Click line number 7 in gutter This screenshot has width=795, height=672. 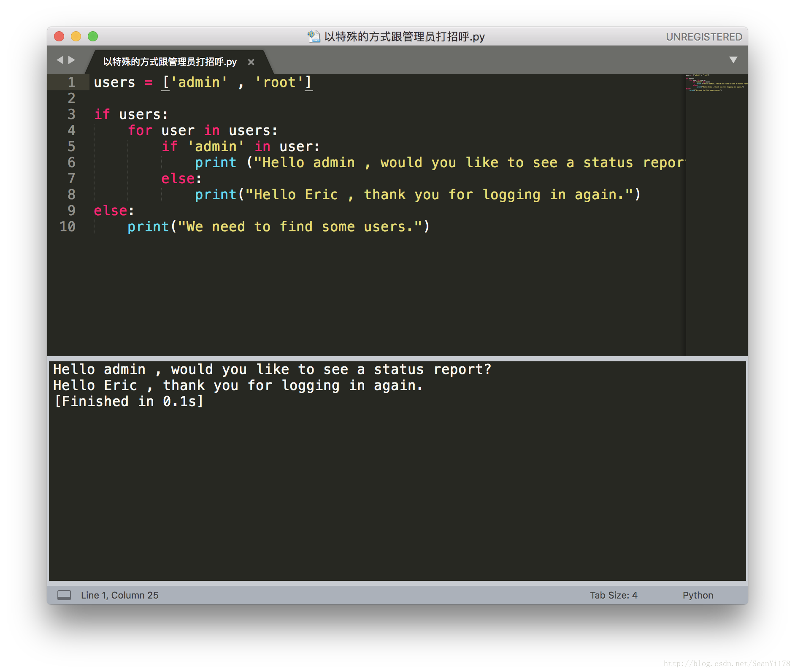[x=71, y=179]
